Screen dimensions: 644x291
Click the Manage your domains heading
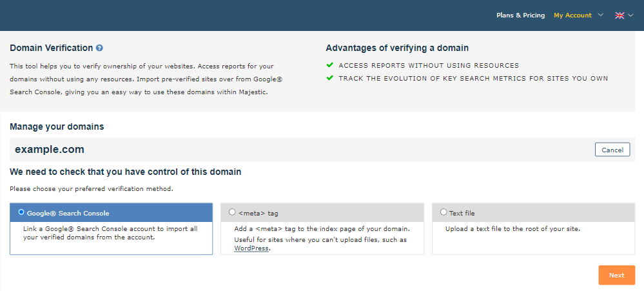pyautogui.click(x=57, y=126)
